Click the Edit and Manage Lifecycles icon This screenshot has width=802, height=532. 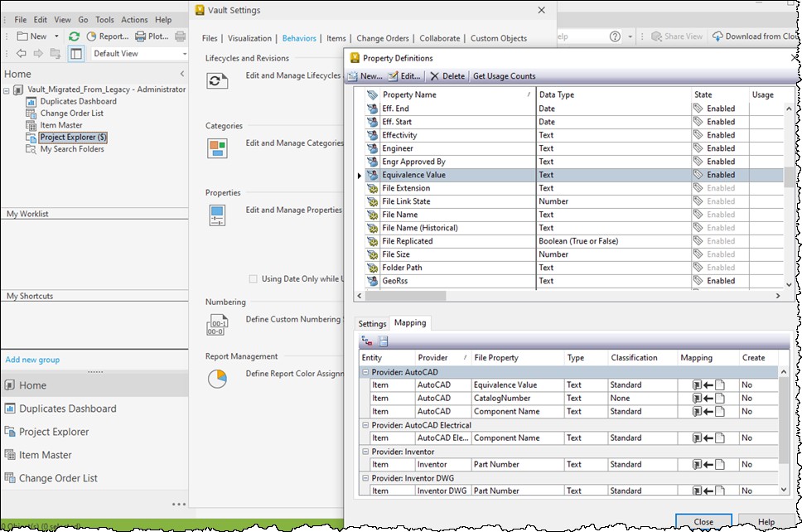tap(217, 81)
